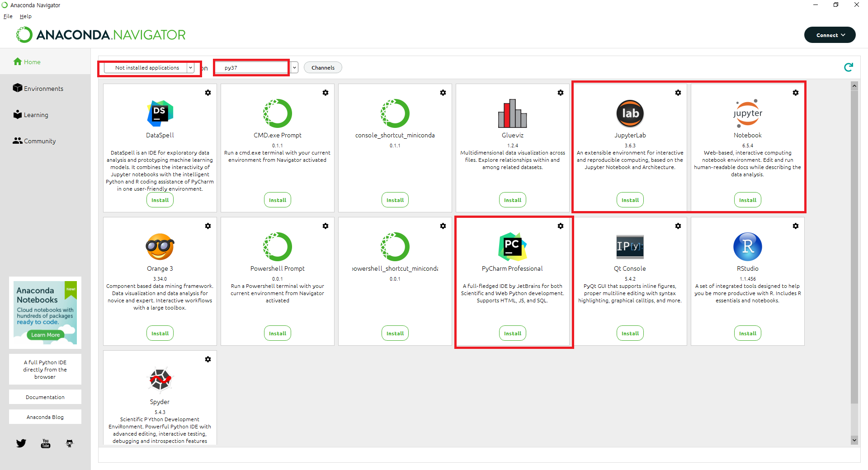Screen dimensions: 868x470
Task: Open Anaconda's Twitter page icon
Action: [x=21, y=443]
